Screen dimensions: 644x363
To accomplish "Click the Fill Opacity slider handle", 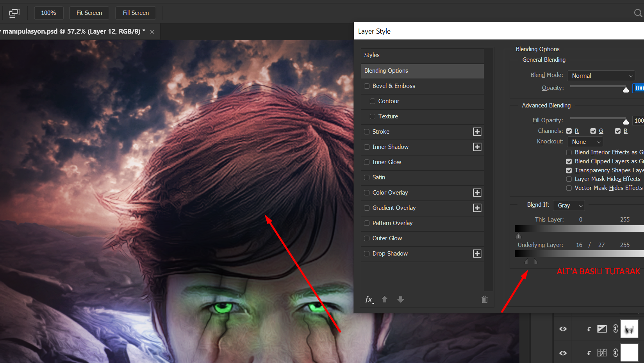I will click(626, 122).
